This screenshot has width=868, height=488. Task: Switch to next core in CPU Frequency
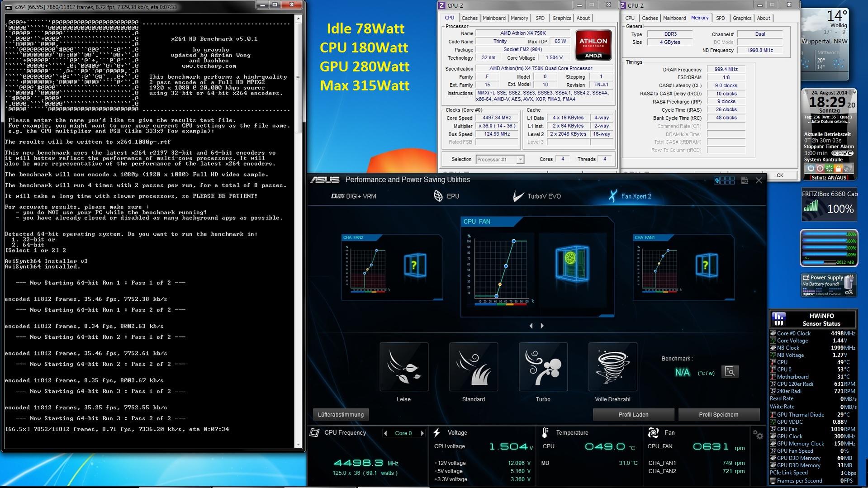[422, 433]
